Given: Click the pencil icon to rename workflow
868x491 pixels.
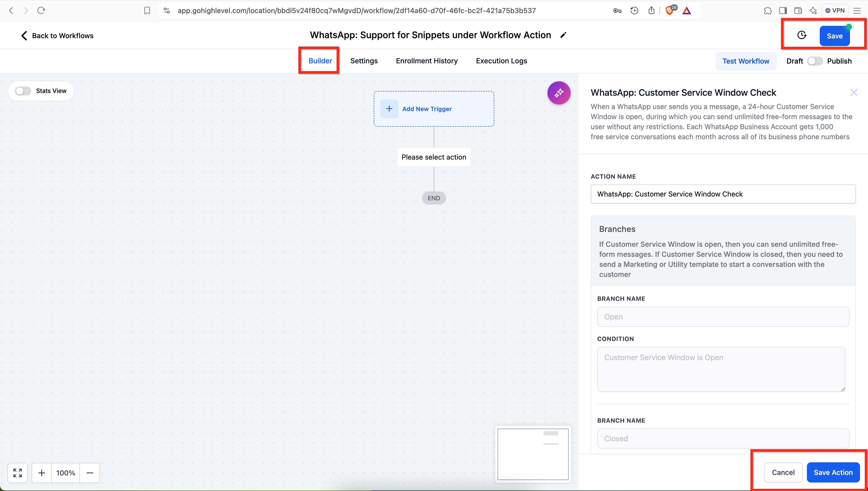Looking at the screenshot, I should point(563,35).
